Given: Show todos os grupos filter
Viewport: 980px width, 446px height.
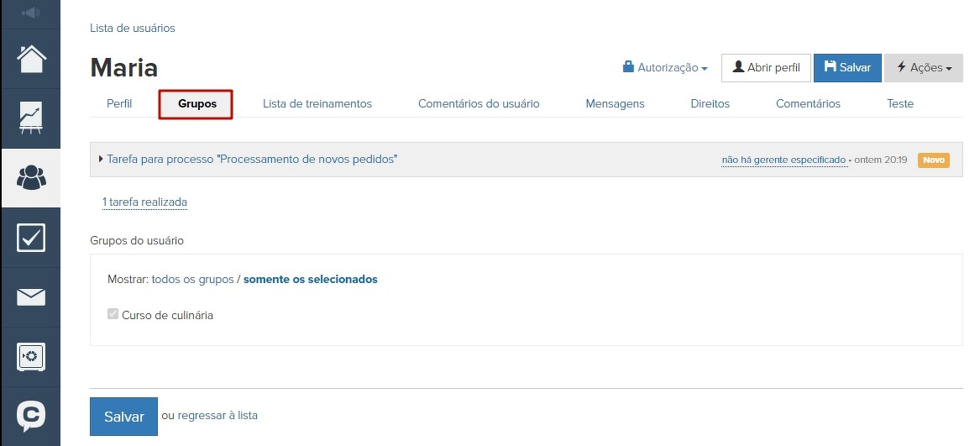Looking at the screenshot, I should coord(192,280).
